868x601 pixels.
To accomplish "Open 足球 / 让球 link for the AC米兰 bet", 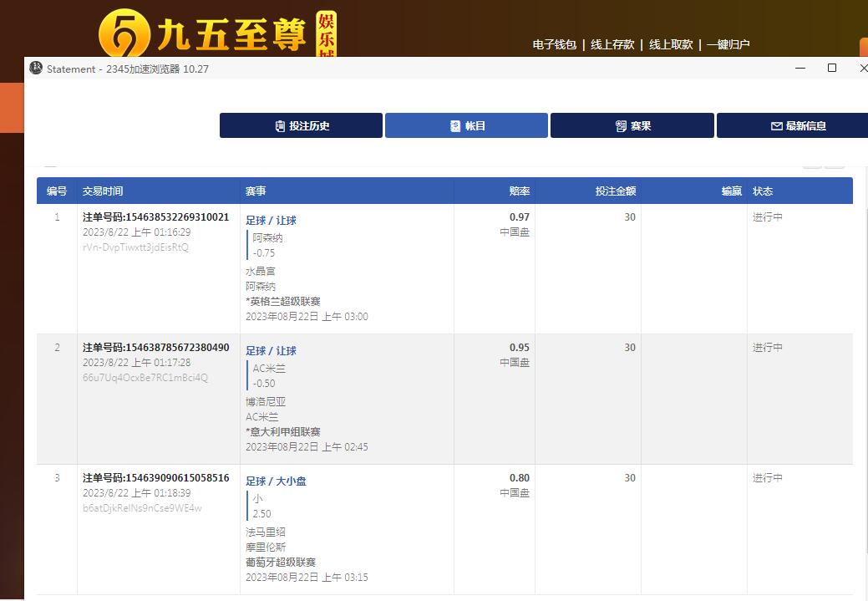I will point(271,351).
